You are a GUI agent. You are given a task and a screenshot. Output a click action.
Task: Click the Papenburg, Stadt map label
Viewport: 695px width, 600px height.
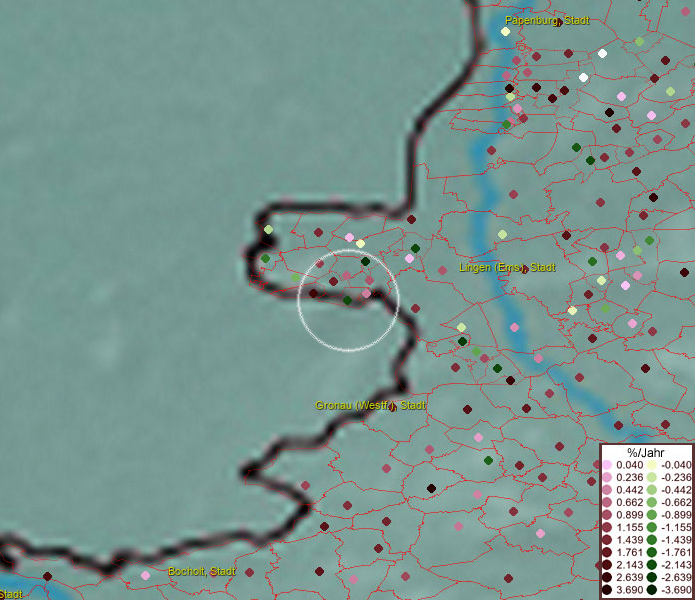click(547, 20)
